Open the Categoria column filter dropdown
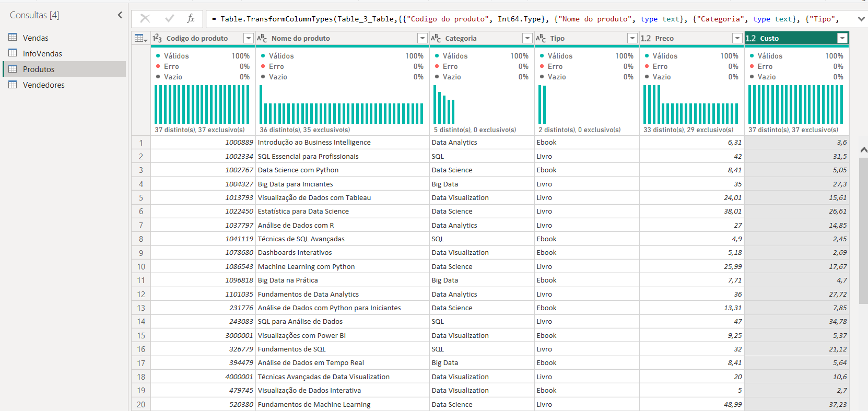The width and height of the screenshot is (868, 411). (527, 38)
